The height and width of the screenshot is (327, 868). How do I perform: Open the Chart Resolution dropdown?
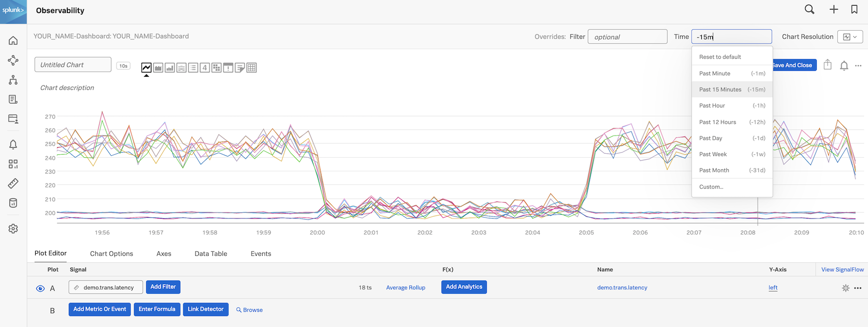pyautogui.click(x=850, y=37)
